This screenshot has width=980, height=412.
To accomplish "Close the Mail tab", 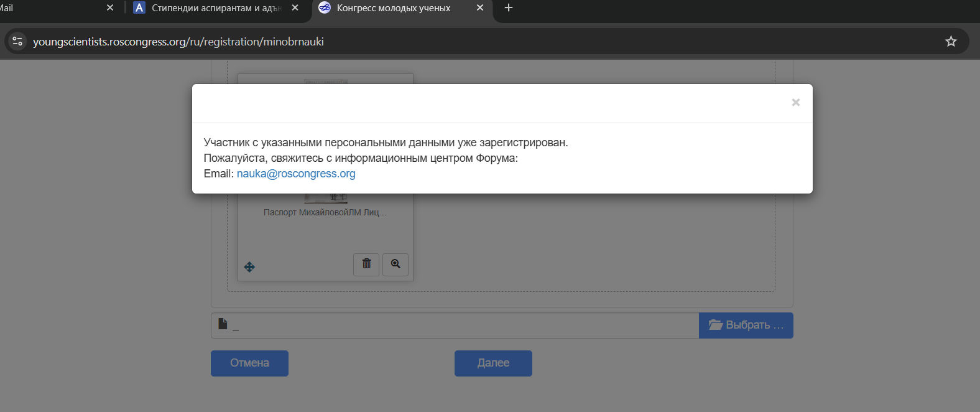I will point(110,8).
